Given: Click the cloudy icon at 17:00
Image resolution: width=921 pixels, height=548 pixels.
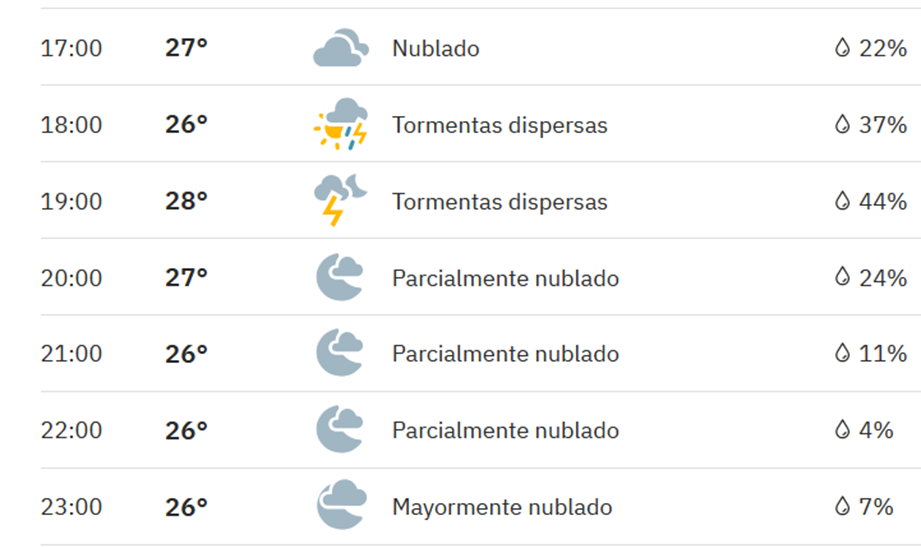Looking at the screenshot, I should click(x=341, y=48).
